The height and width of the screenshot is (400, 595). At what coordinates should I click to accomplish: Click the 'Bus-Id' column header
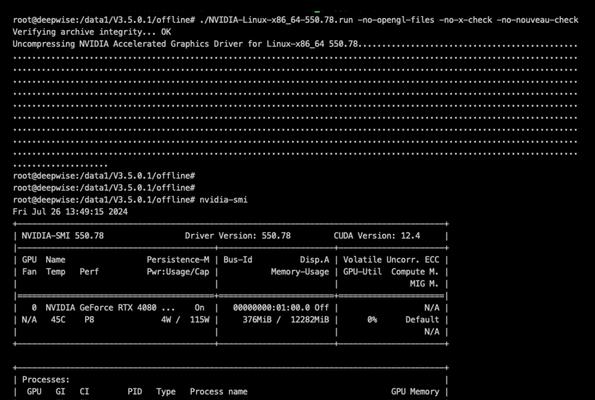click(238, 260)
